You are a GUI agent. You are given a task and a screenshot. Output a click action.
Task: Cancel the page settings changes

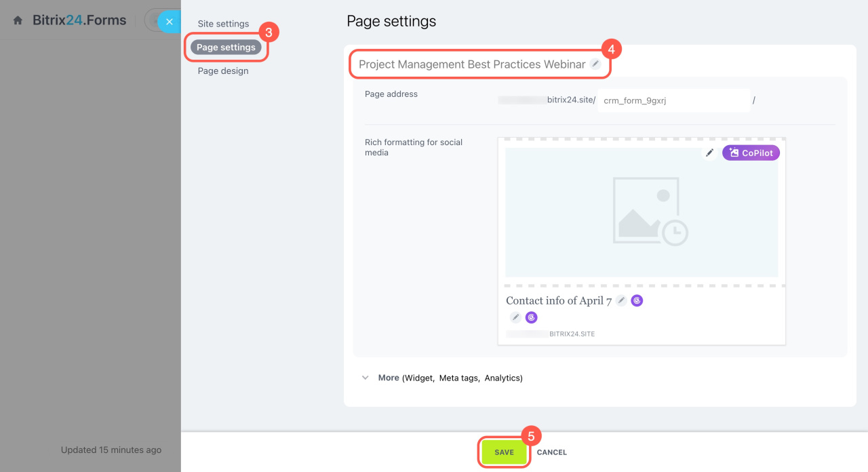tap(552, 452)
